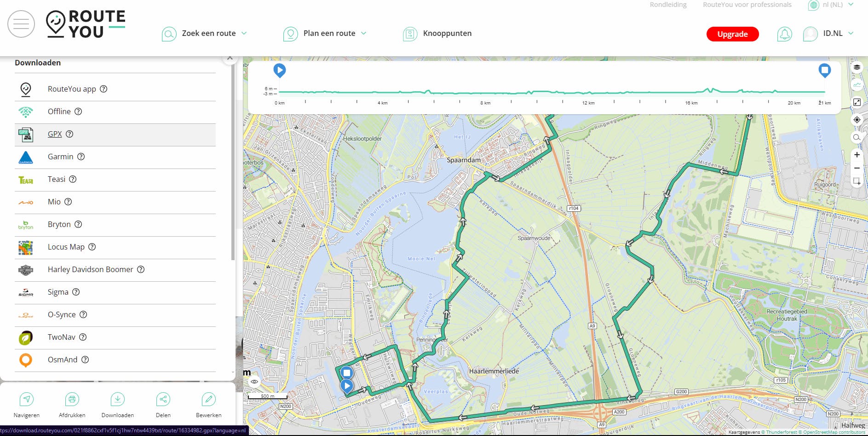Image resolution: width=868 pixels, height=436 pixels.
Task: Click the route start play marker on map
Action: pyautogui.click(x=347, y=386)
